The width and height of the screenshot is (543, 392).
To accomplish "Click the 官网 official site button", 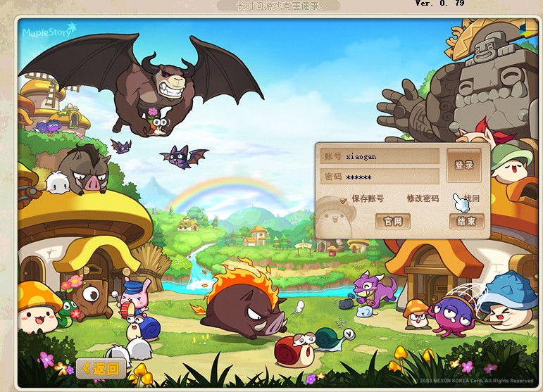I will coord(393,221).
